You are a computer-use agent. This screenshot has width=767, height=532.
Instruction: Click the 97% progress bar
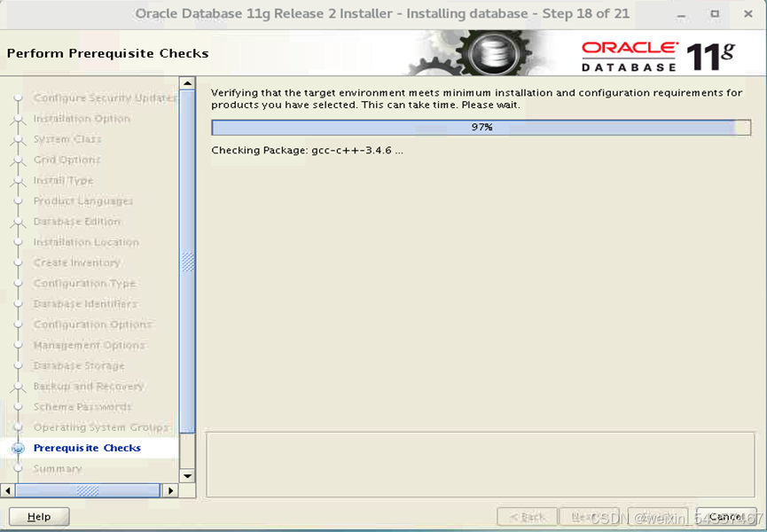coord(481,128)
